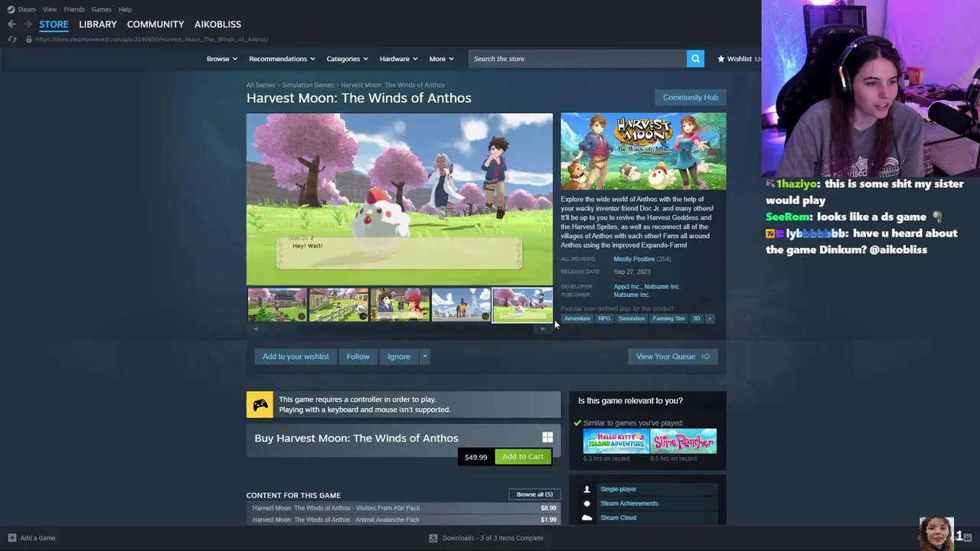Click the Steam Cloud icon
Screen dimensions: 980x551
coord(586,518)
